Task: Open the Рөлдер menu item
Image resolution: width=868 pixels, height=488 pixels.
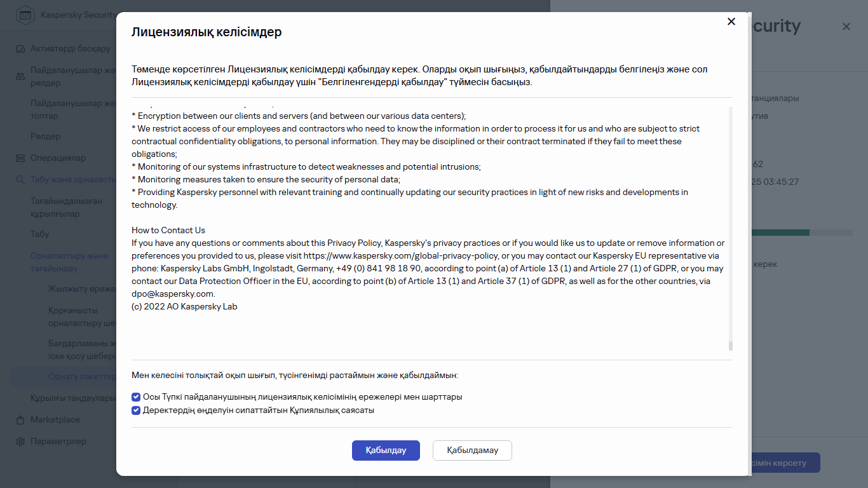Action: tap(46, 137)
